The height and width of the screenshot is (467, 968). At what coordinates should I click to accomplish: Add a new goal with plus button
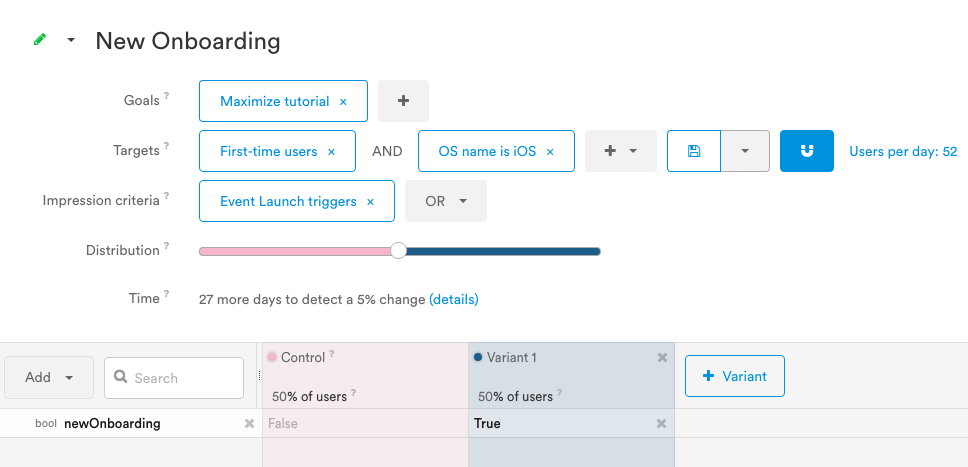pyautogui.click(x=403, y=101)
